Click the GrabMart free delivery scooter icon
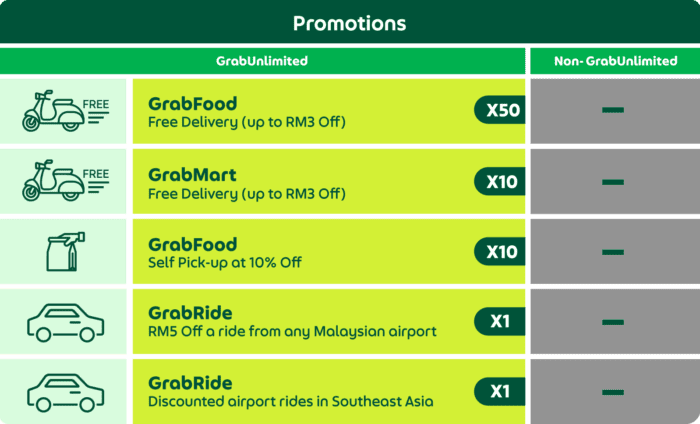The image size is (700, 424). tap(66, 180)
